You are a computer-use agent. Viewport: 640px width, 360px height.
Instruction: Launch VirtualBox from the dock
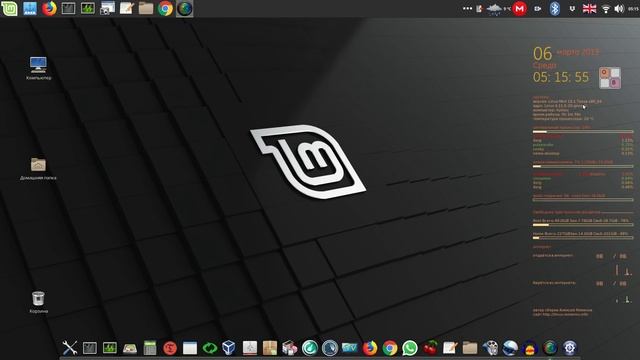coord(229,348)
